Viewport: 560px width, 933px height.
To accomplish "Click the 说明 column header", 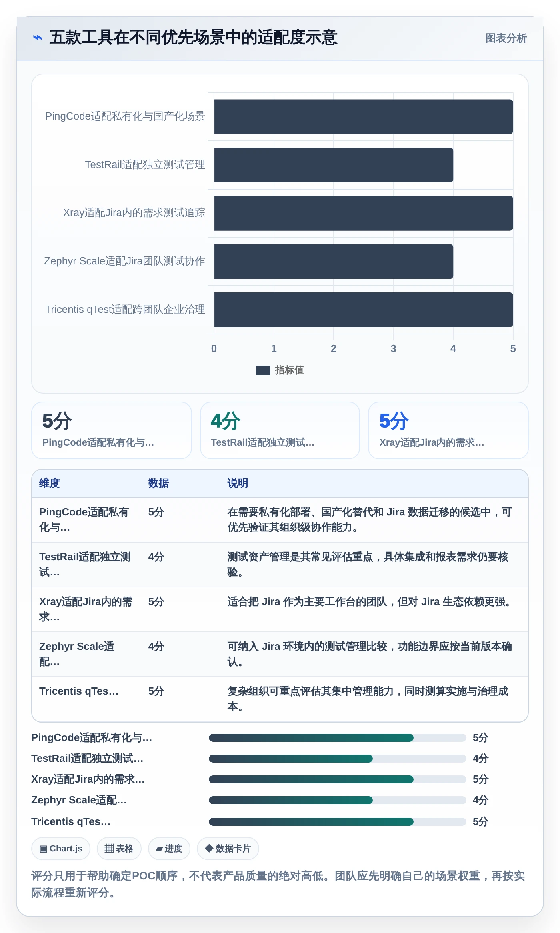I will [x=238, y=483].
